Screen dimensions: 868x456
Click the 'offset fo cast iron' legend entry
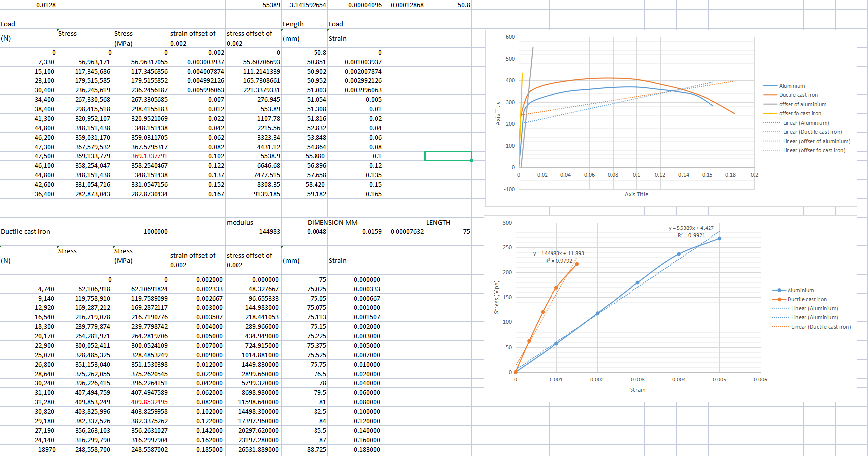(800, 113)
